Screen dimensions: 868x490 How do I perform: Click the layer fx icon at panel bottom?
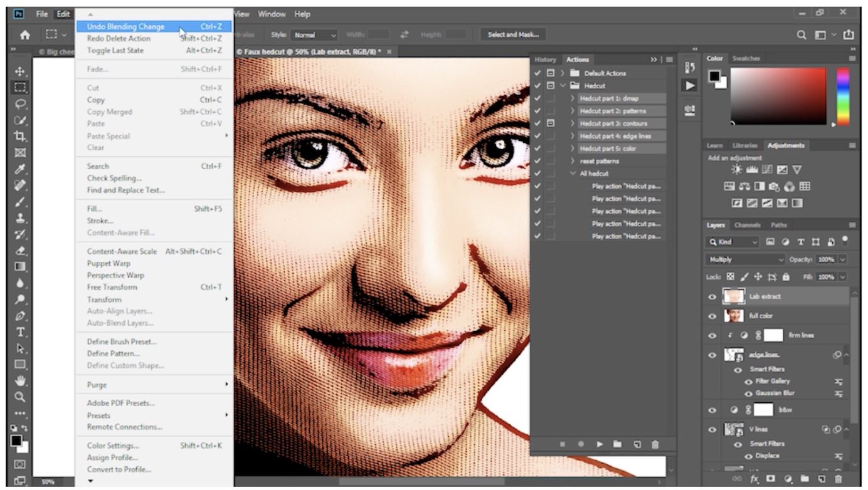tap(755, 479)
